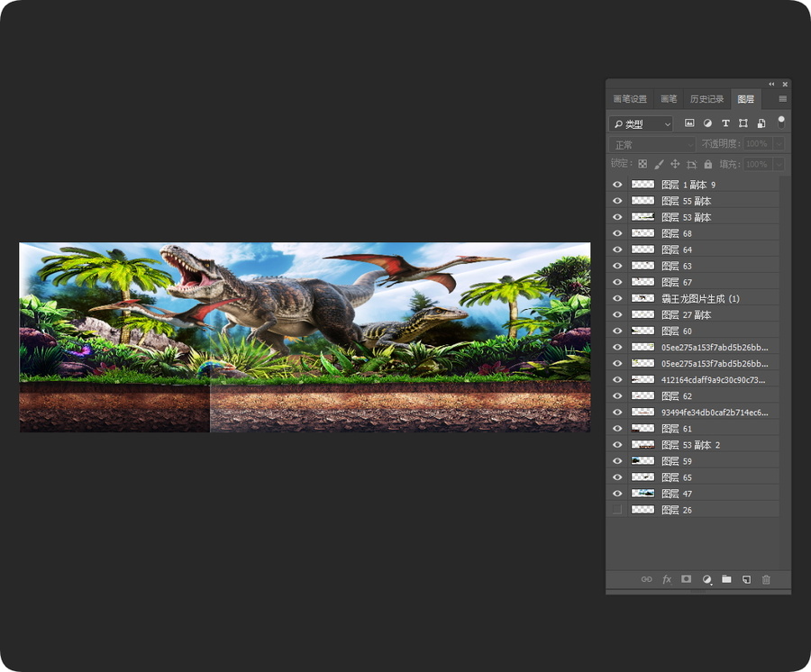Select layer 图层 62

[693, 396]
